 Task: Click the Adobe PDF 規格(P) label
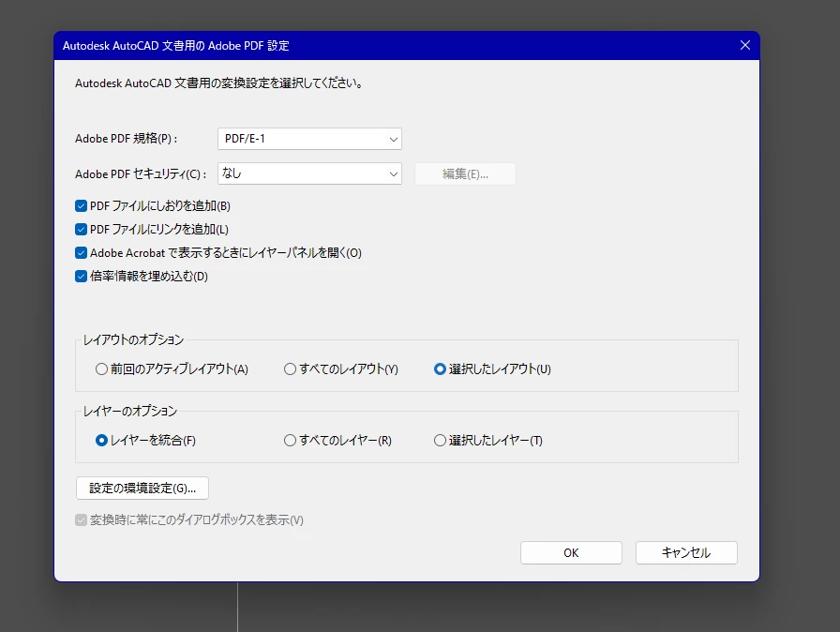pyautogui.click(x=126, y=139)
